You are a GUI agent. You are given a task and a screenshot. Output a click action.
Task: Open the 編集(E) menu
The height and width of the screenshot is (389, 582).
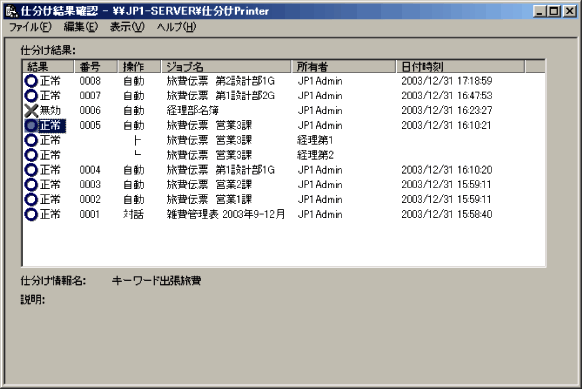pyautogui.click(x=81, y=27)
